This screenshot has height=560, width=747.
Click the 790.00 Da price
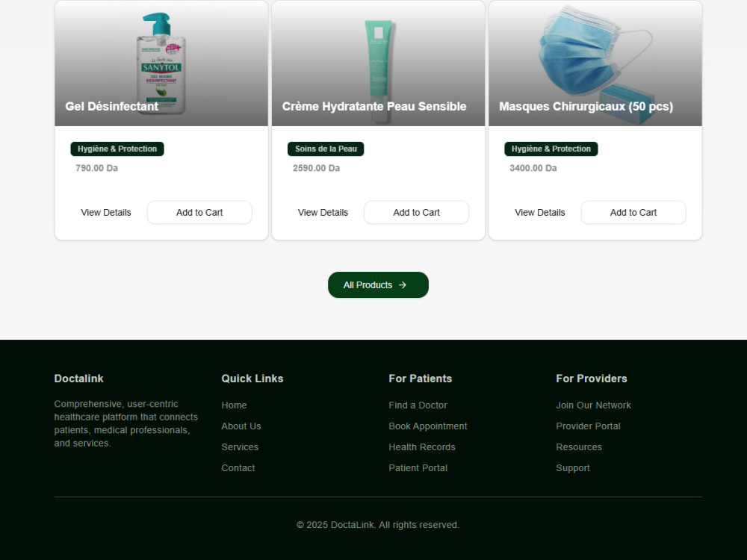96,168
